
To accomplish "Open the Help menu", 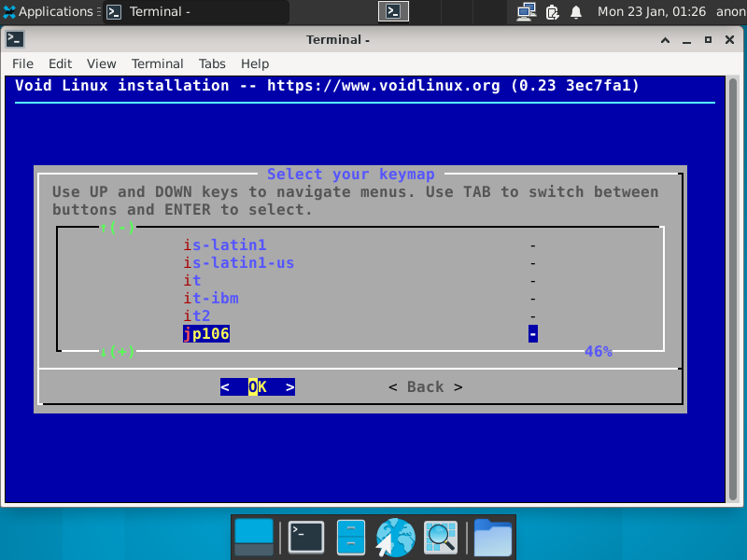I will point(255,63).
